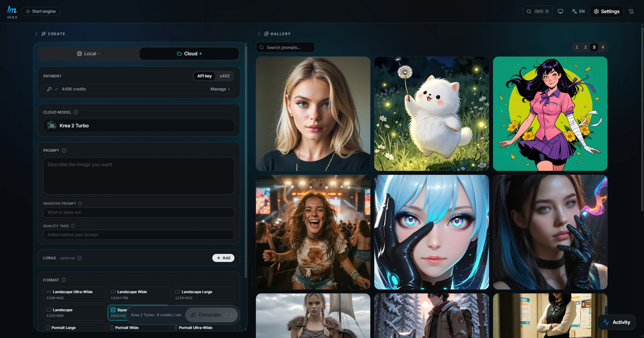This screenshot has height=338, width=644.
Task: Open the Krea 2 Turbo model selector
Action: pos(139,126)
